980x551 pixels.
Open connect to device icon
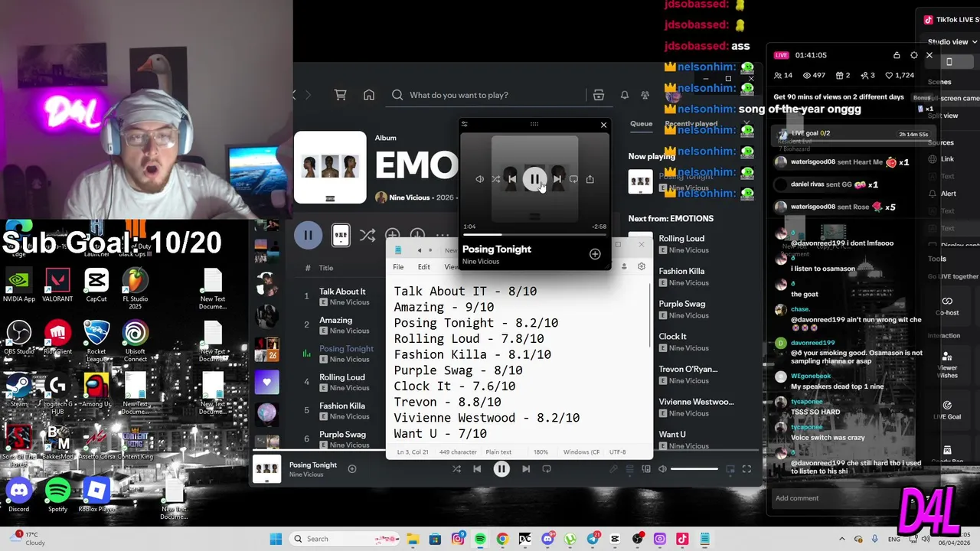647,469
